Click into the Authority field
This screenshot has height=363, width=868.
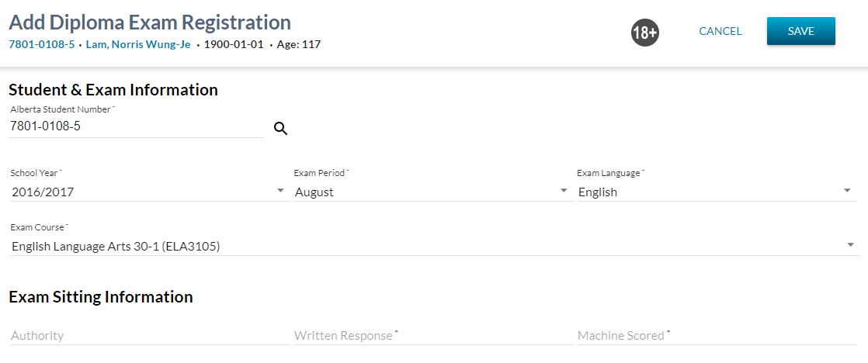point(148,336)
